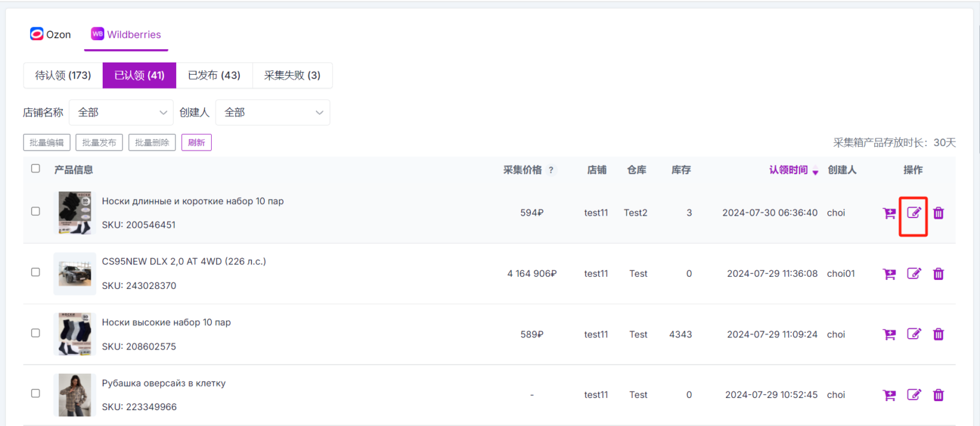Click the trash icon for SKU 200546451

coord(938,213)
